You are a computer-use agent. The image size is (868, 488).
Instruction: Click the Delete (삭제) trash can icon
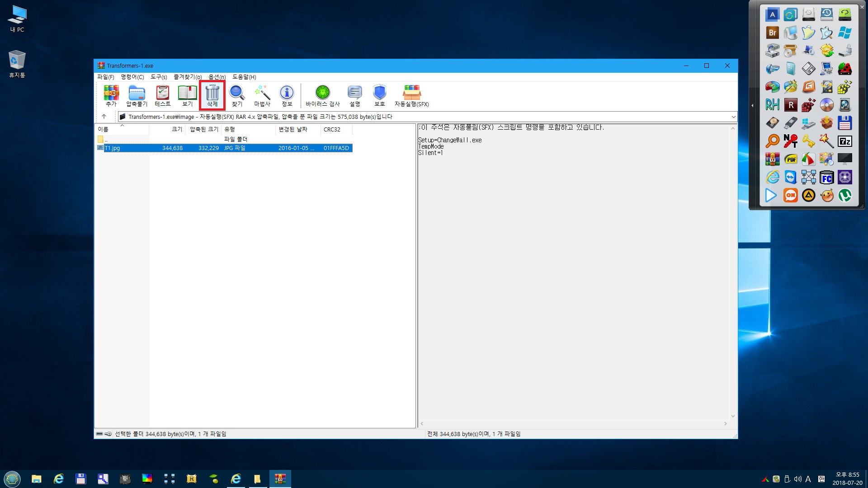coord(212,96)
